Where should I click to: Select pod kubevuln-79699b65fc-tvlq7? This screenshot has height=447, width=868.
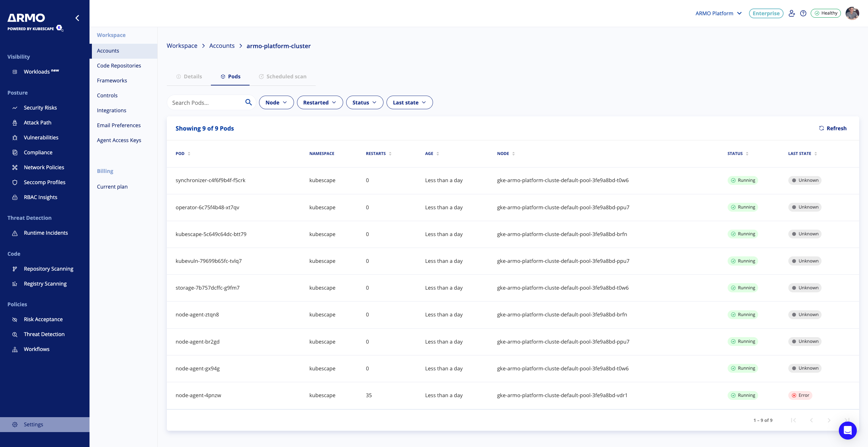tap(209, 261)
